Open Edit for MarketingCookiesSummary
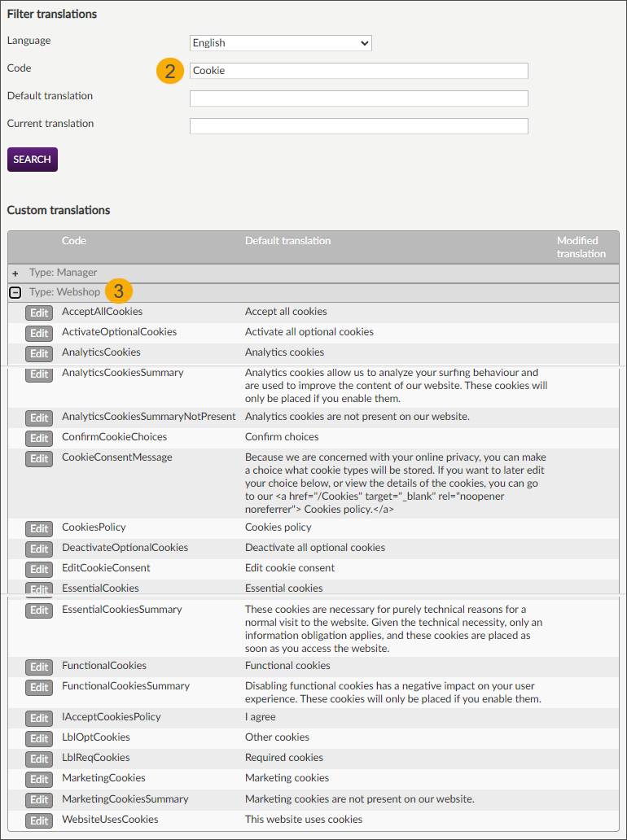Image resolution: width=627 pixels, height=840 pixels. tap(39, 800)
